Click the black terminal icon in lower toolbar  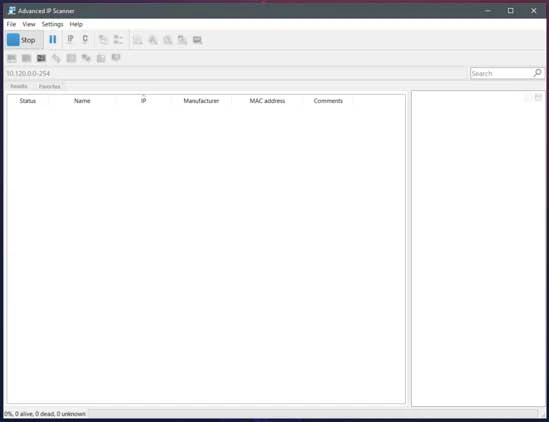click(x=41, y=58)
